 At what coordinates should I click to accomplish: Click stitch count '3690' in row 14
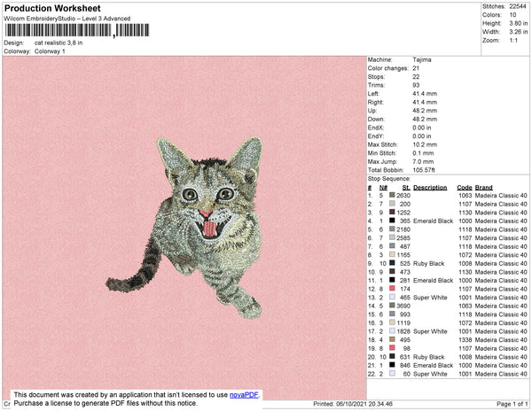[x=403, y=306]
